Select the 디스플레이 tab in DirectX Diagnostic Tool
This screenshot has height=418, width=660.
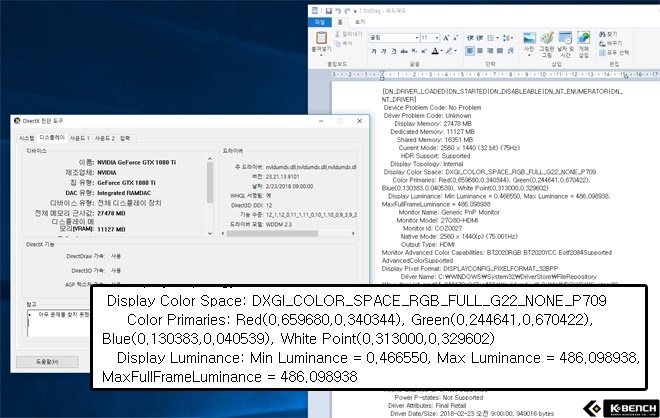click(x=52, y=138)
